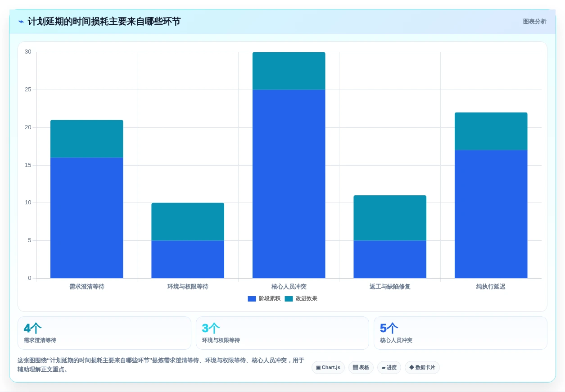
Task: Click the y-axis value 10
Action: [x=28, y=203]
